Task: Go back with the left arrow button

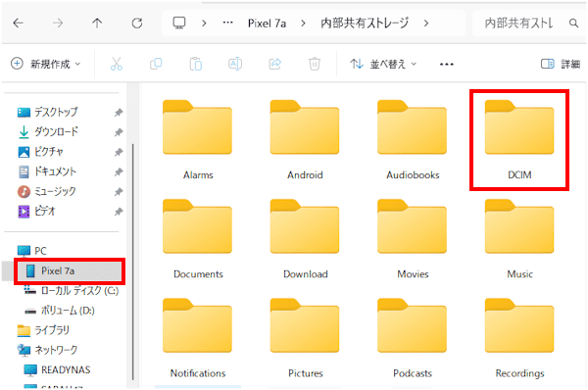Action: coord(18,24)
